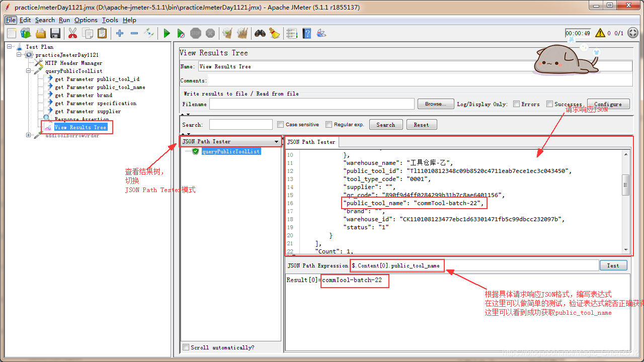The image size is (644, 362).
Task: Click the JSON response vertical scrollbar thumb
Action: click(x=626, y=185)
